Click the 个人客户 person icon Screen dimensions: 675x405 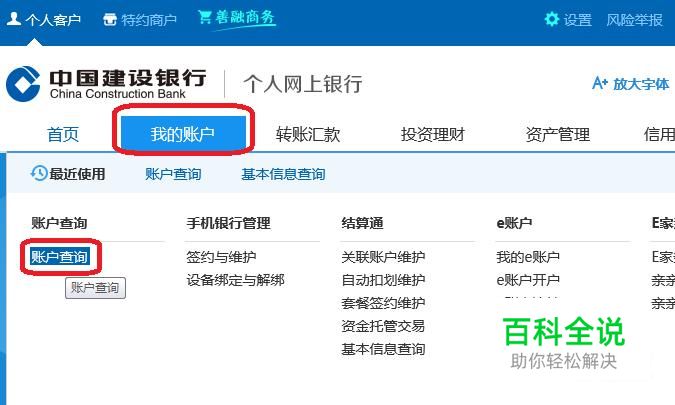(x=14, y=19)
